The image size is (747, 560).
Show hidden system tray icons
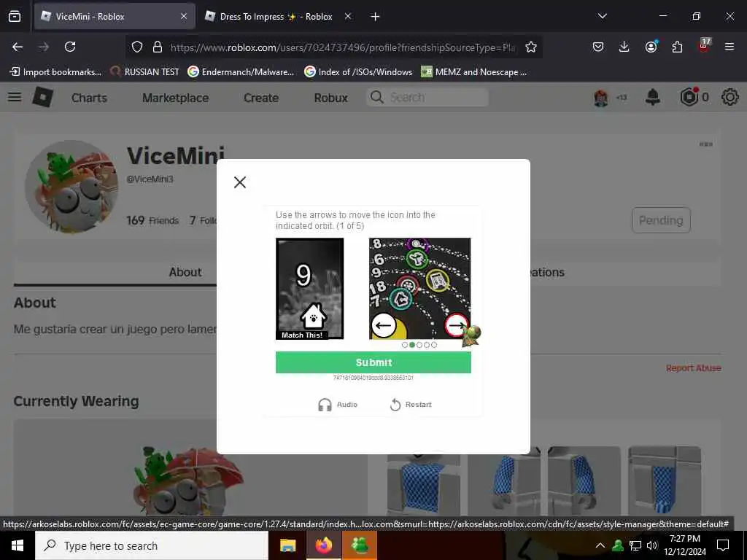click(600, 545)
